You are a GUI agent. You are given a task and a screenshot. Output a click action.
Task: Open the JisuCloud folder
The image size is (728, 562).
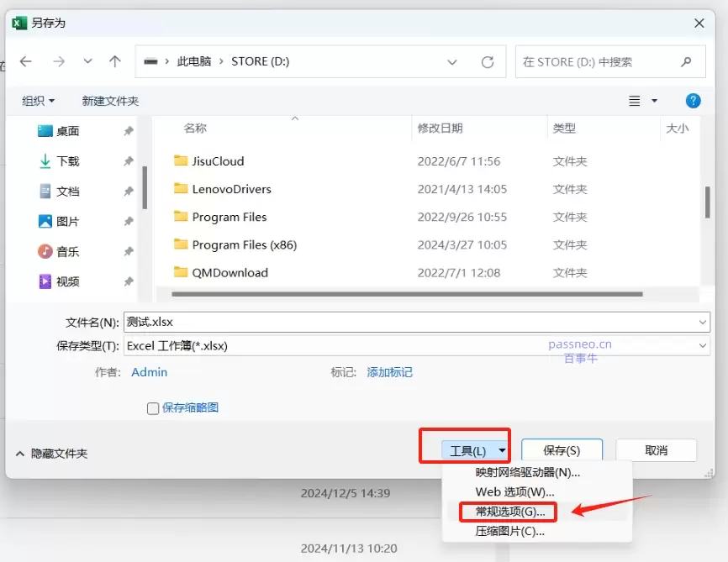point(218,160)
